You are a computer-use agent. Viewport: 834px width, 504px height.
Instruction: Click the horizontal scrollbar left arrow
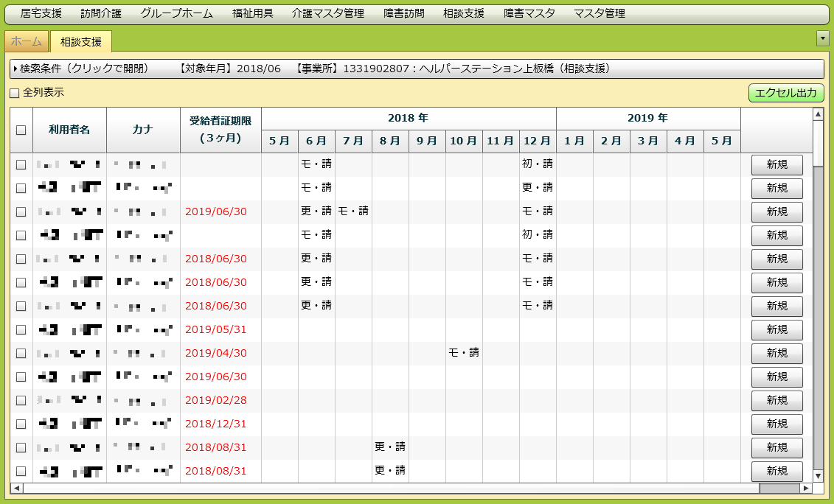click(x=16, y=488)
